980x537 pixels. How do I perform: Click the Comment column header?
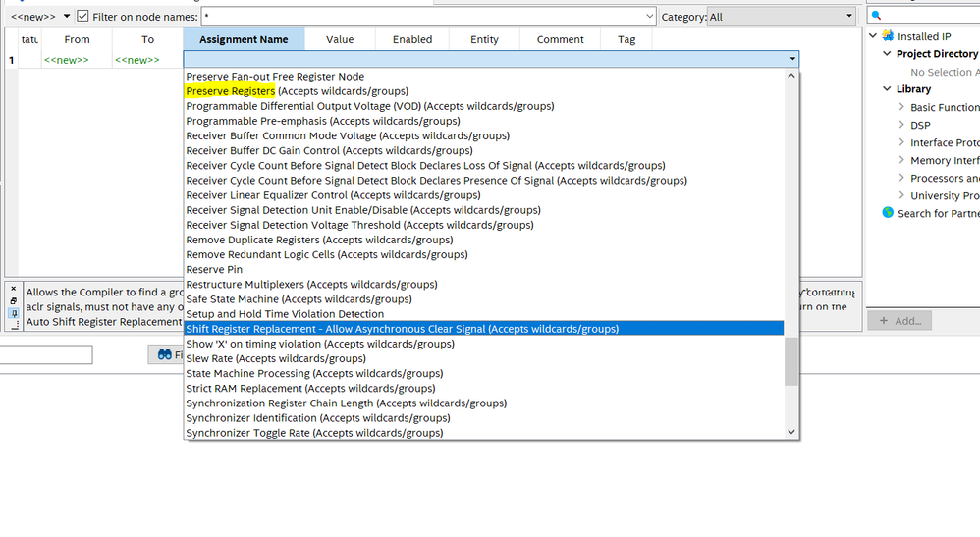560,39
